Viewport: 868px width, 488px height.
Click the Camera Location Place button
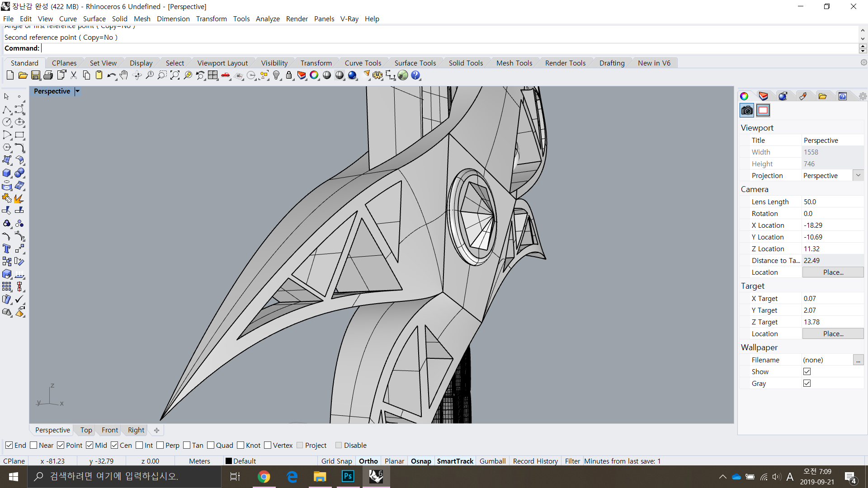(833, 272)
